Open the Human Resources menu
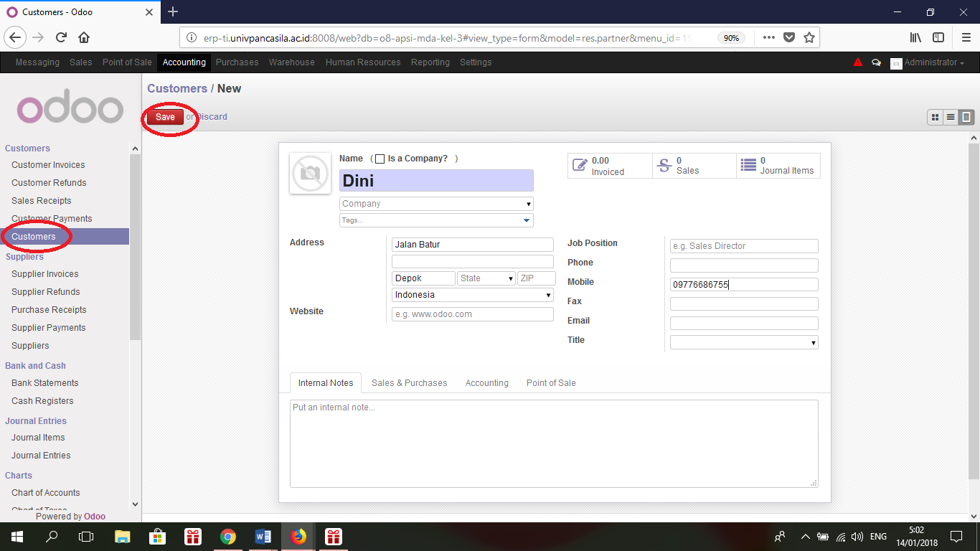 tap(363, 62)
